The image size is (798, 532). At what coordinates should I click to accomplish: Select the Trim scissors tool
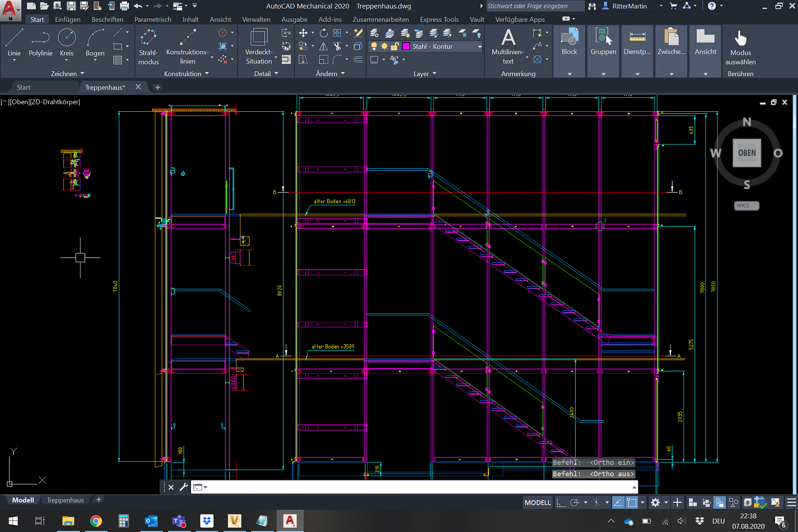[x=337, y=46]
